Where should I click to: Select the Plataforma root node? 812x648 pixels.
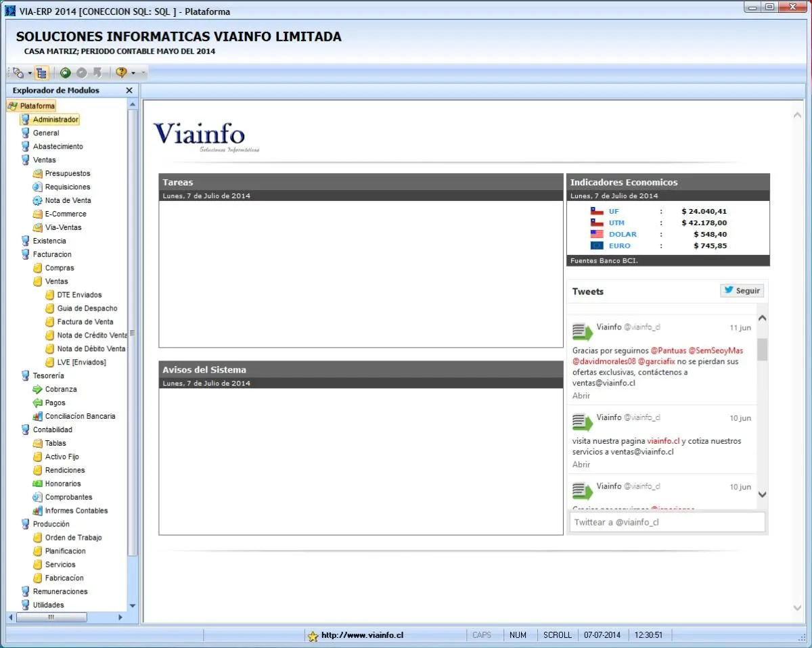[x=37, y=106]
